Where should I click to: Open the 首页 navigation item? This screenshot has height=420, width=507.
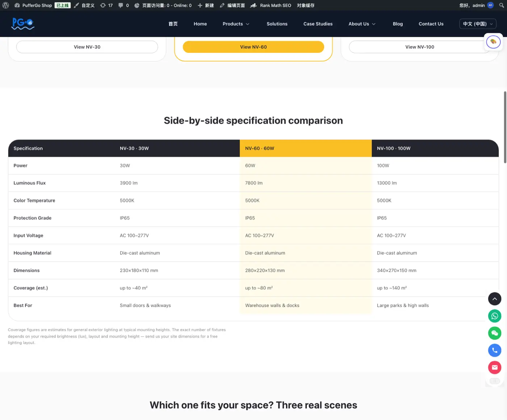173,24
